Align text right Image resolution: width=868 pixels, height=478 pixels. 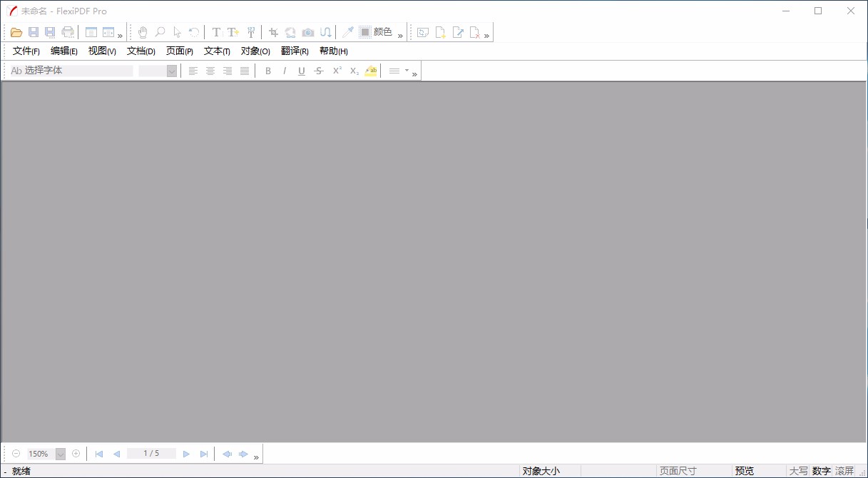228,71
